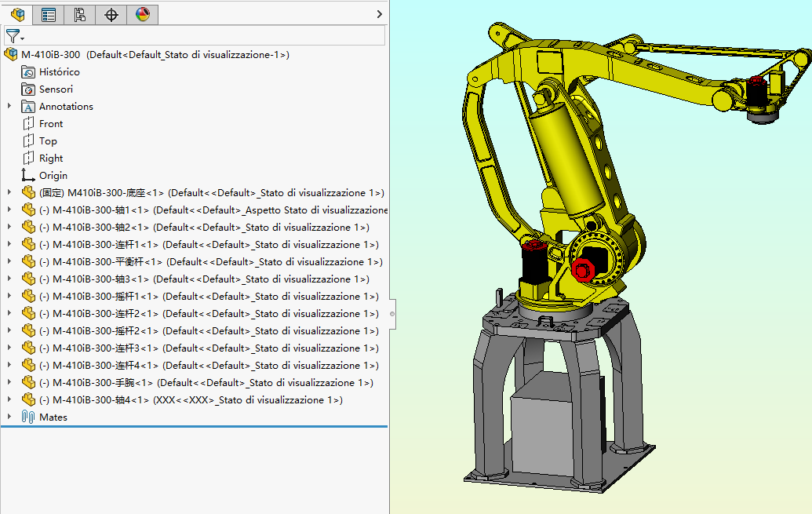Screen dimensions: 812x514
Task: Switch to the ConfigurationManager tab
Action: (x=80, y=14)
